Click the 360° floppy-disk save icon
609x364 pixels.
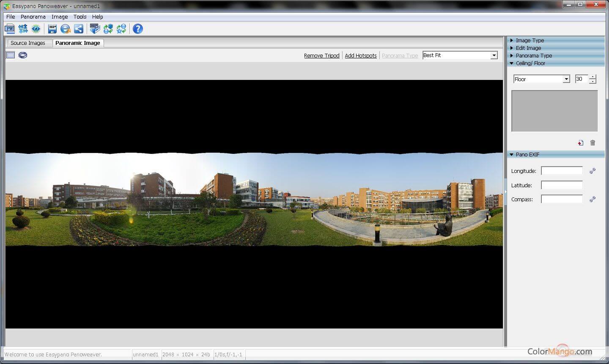click(x=52, y=29)
